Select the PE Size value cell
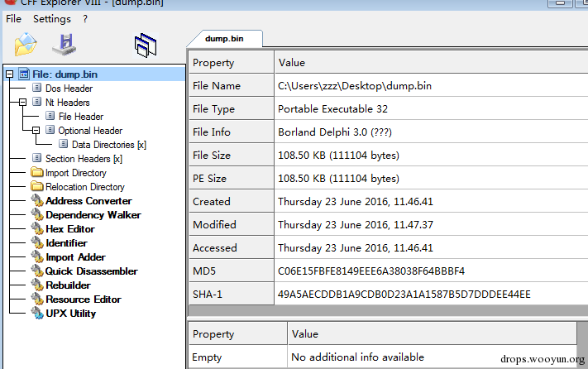This screenshot has width=588, height=369. tap(431, 179)
